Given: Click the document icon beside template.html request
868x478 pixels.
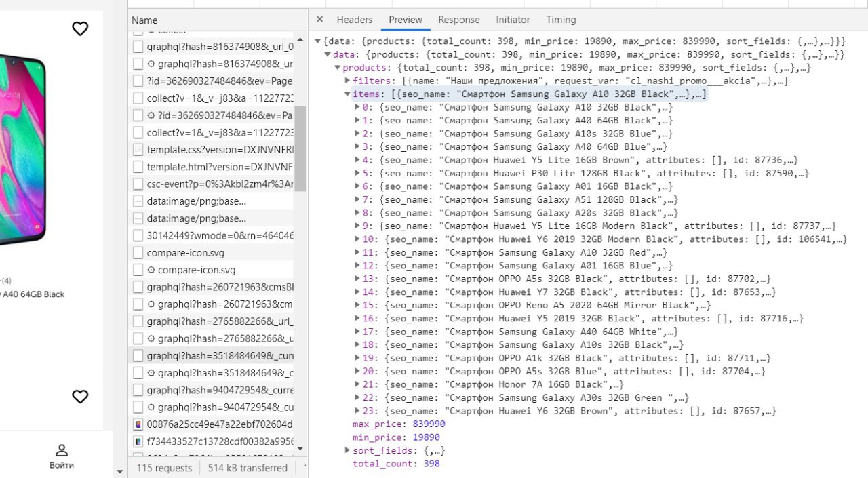Looking at the screenshot, I should [x=138, y=167].
